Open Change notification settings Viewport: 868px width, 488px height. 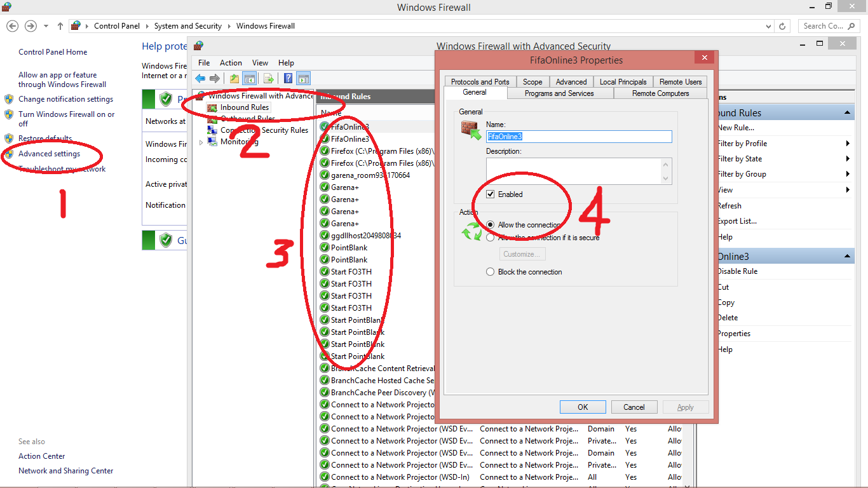(x=65, y=99)
